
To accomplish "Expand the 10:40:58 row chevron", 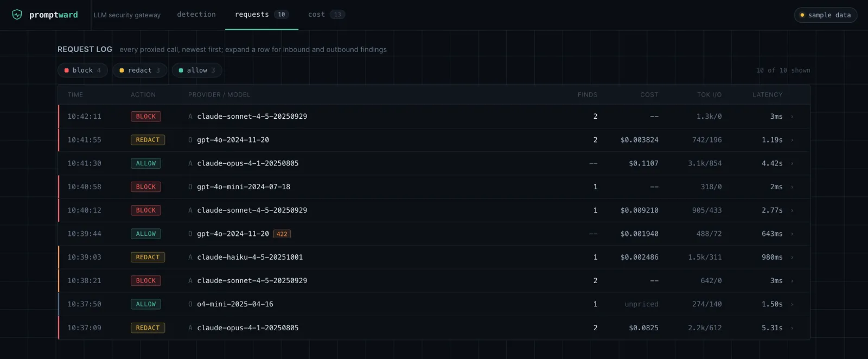I will coord(792,187).
